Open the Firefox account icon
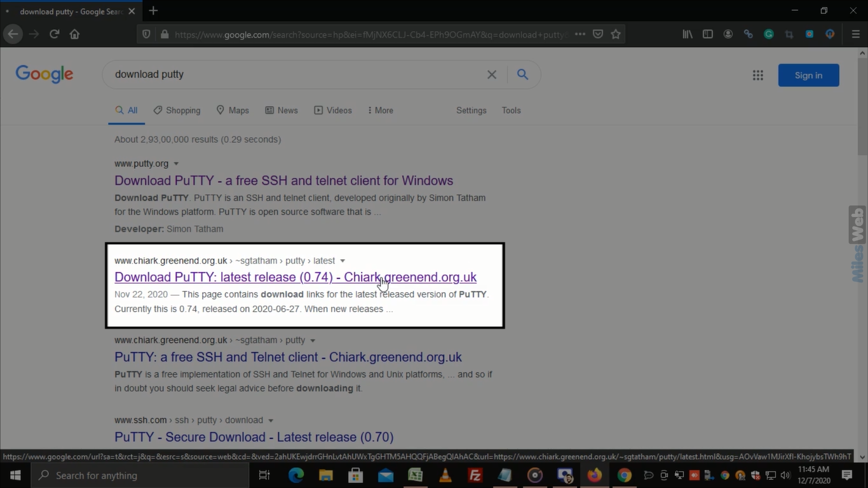 728,34
